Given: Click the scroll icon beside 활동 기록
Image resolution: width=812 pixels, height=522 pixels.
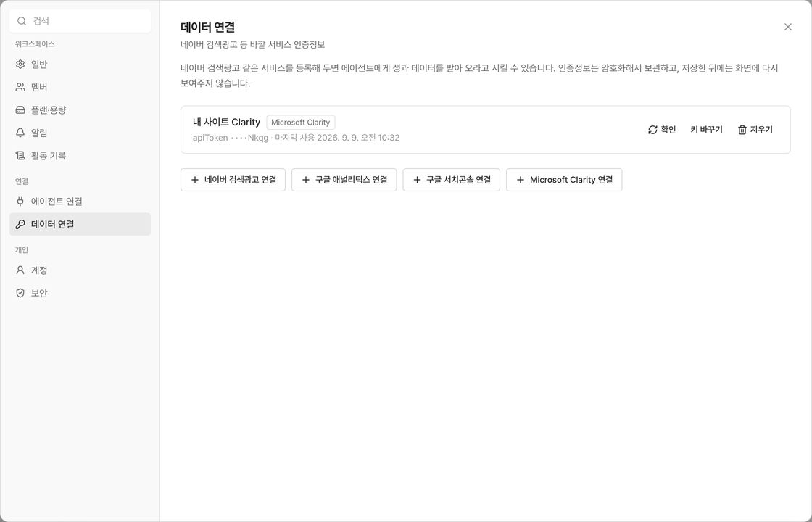Looking at the screenshot, I should coord(20,155).
